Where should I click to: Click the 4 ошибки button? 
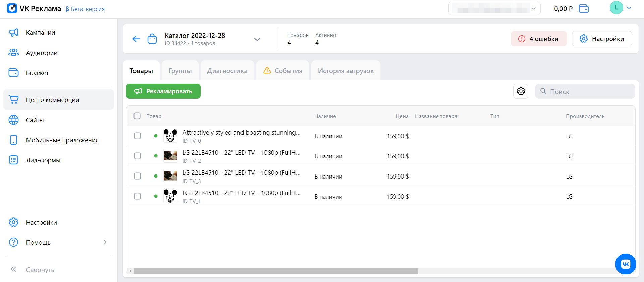[x=539, y=39]
